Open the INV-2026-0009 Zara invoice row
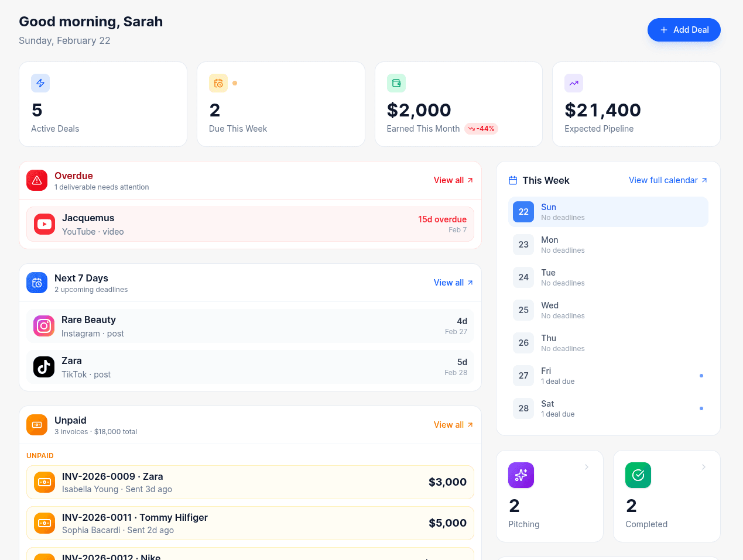743x560 pixels. point(250,482)
